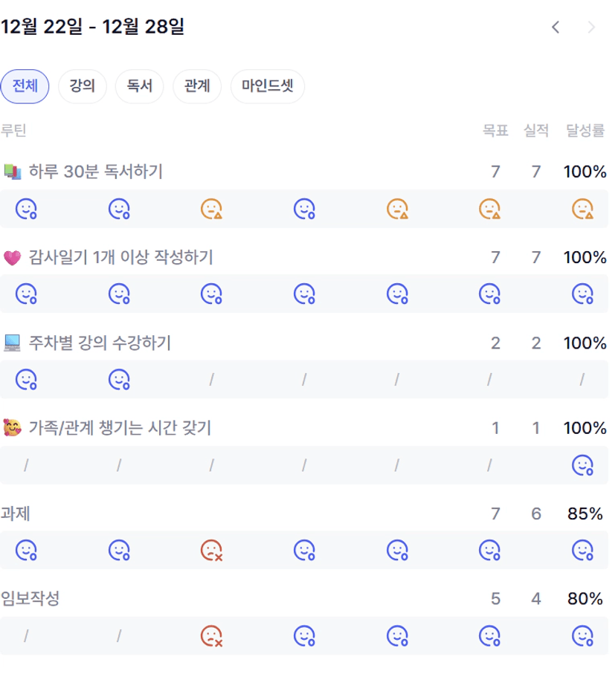
Task: Click the only smiley in 가족/관계 row
Action: (582, 465)
